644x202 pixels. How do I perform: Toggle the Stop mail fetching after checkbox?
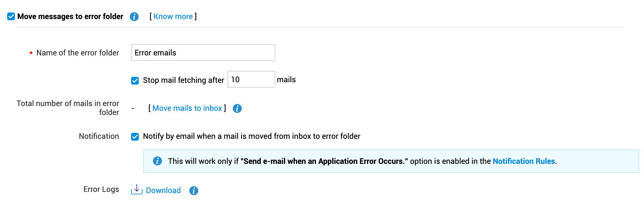pos(135,80)
